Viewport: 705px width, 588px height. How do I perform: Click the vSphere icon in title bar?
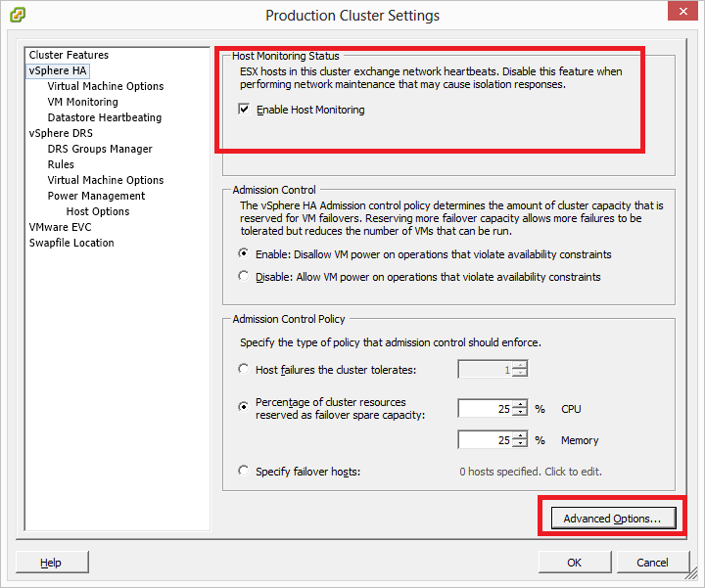click(17, 15)
